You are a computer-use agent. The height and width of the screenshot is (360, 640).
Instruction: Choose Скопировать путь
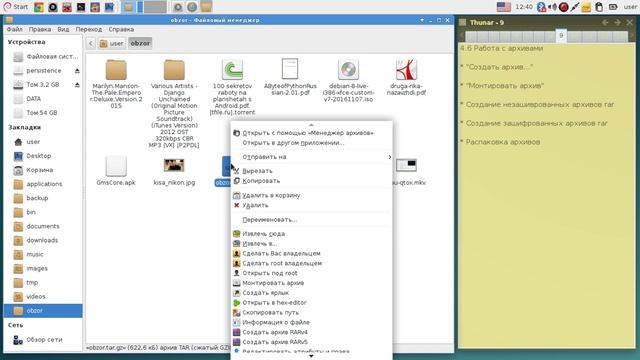(311, 313)
